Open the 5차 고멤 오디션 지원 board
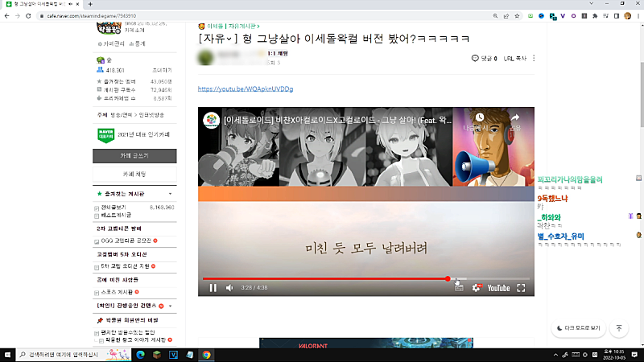 [125, 266]
